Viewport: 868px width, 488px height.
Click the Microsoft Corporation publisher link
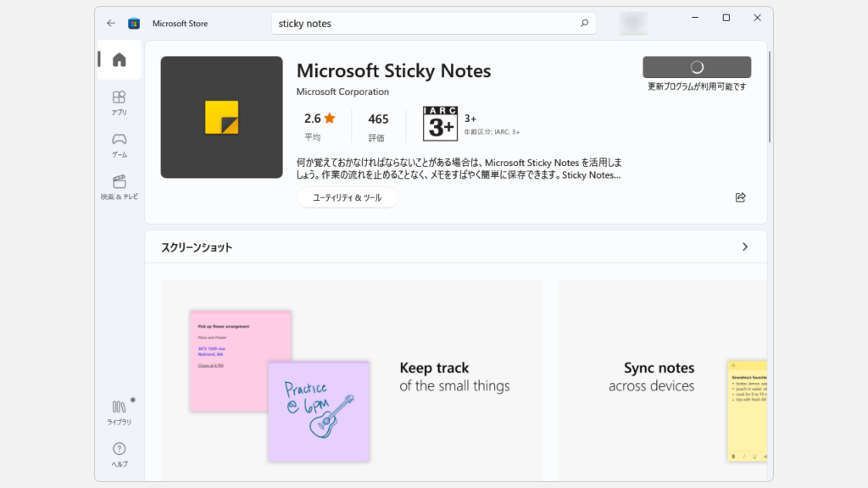click(342, 91)
